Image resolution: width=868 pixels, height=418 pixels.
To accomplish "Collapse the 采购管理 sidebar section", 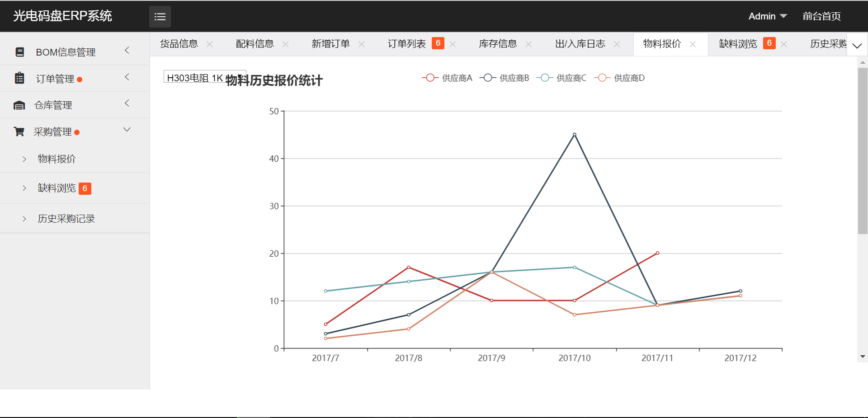I will tap(126, 130).
